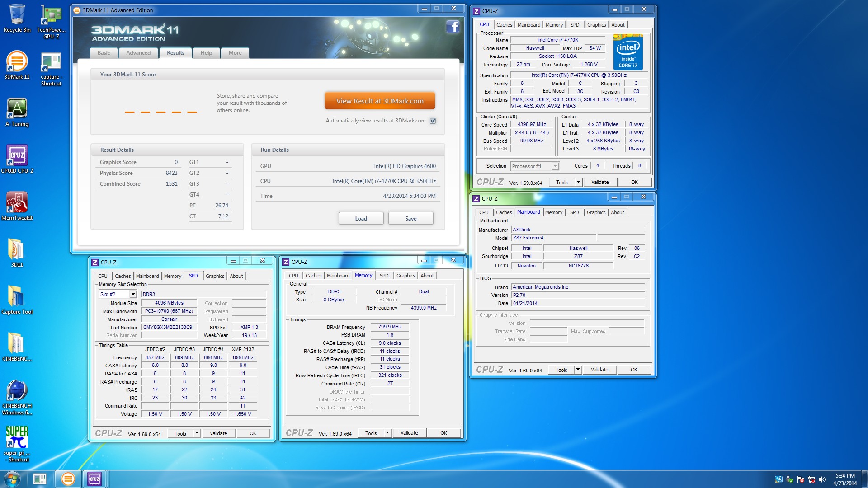Open the Windows Start button

12,479
